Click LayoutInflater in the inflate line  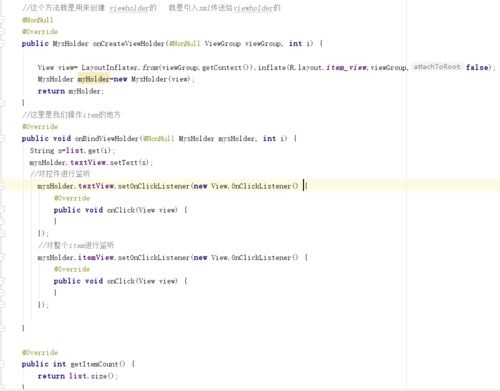pyautogui.click(x=110, y=68)
